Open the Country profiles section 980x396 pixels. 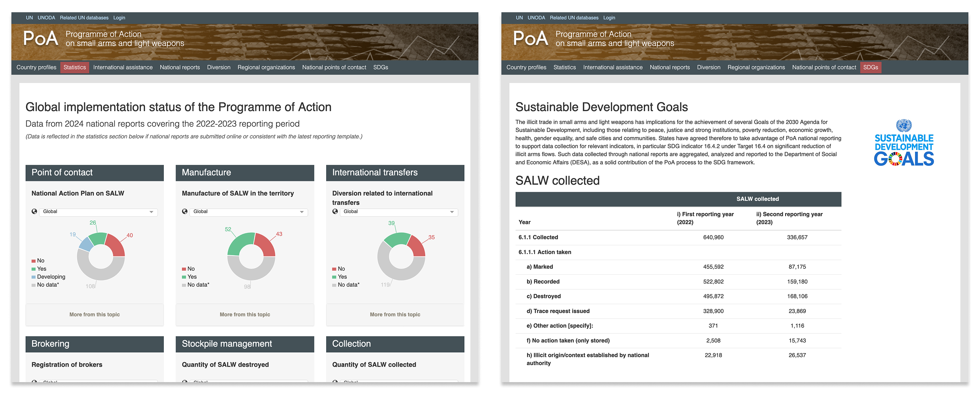[36, 67]
